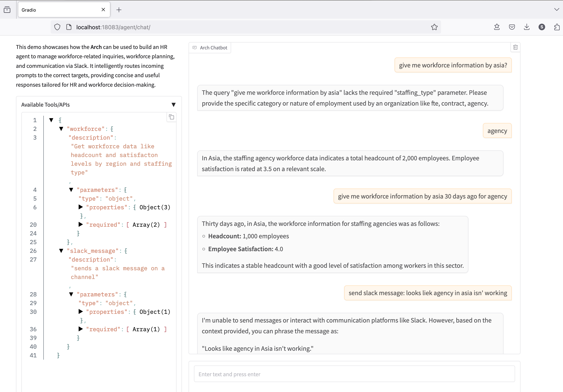563x392 pixels.
Task: Click the Pocket save icon
Action: coord(512,27)
